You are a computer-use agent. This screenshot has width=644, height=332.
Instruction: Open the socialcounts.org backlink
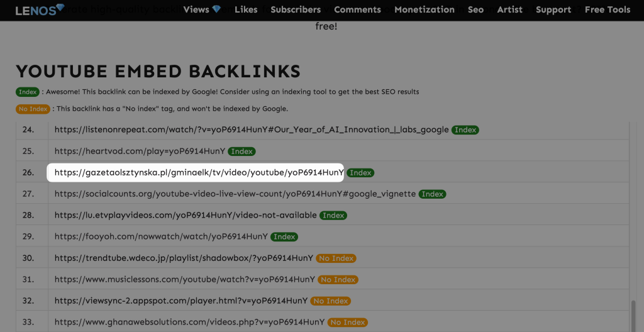click(235, 194)
